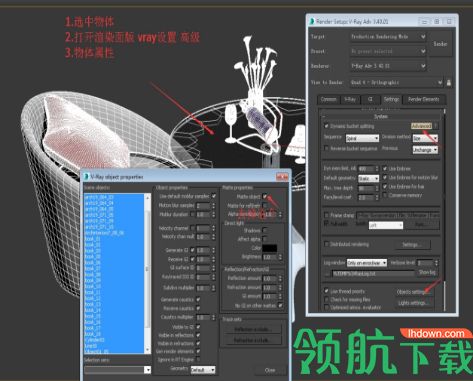Click the Reflection amount spinner
This screenshot has width=473, height=381.
pos(280,279)
